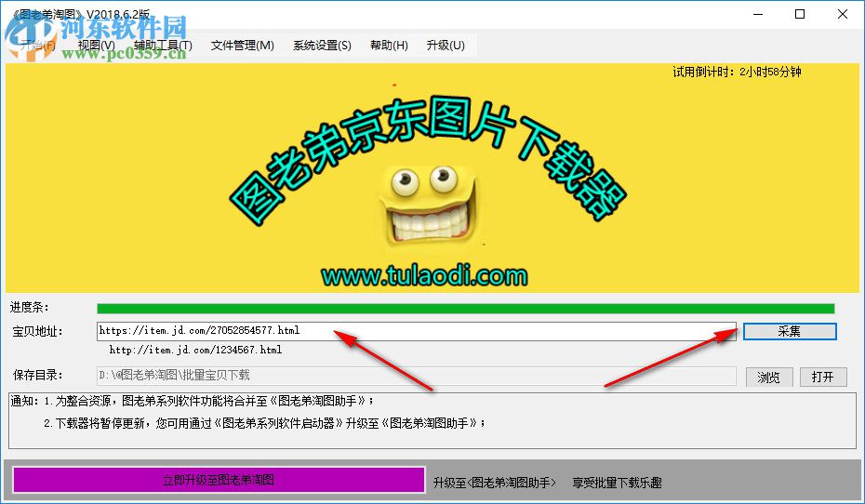865x504 pixels.
Task: Open the 帮助(H) menu
Action: click(389, 46)
